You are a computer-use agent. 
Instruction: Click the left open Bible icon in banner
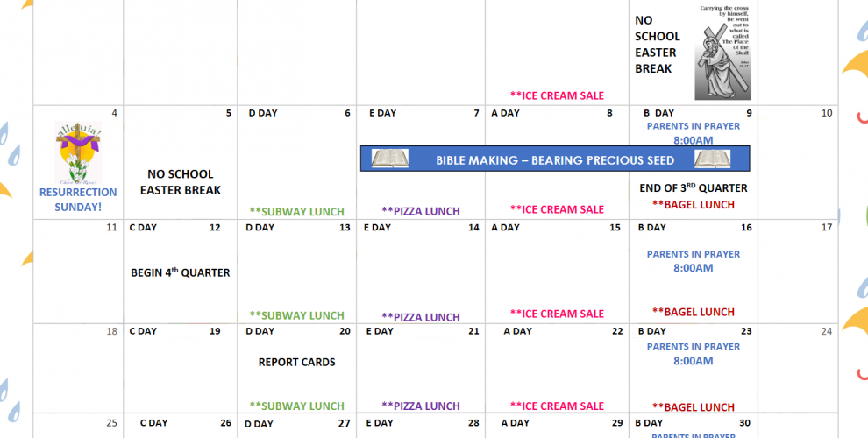click(x=389, y=159)
